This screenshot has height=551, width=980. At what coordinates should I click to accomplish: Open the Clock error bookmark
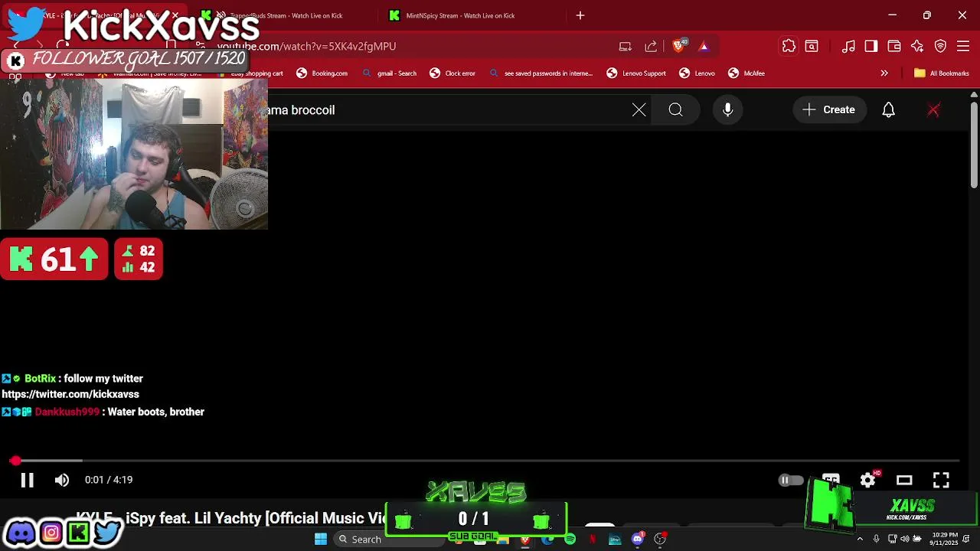[x=452, y=73]
